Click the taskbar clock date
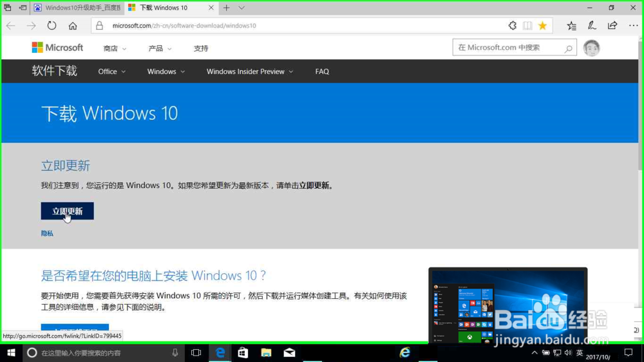644x362 pixels. [598, 356]
